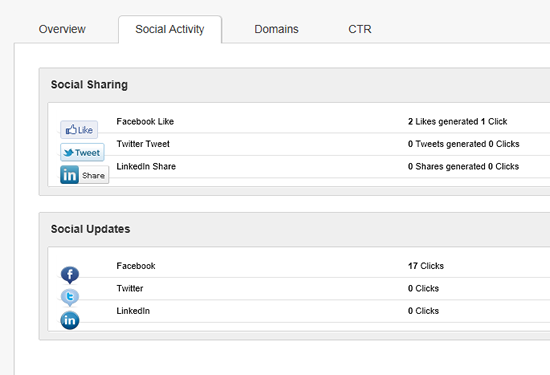Select the "Facebook Like" row label
The width and height of the screenshot is (550, 375).
[145, 121]
